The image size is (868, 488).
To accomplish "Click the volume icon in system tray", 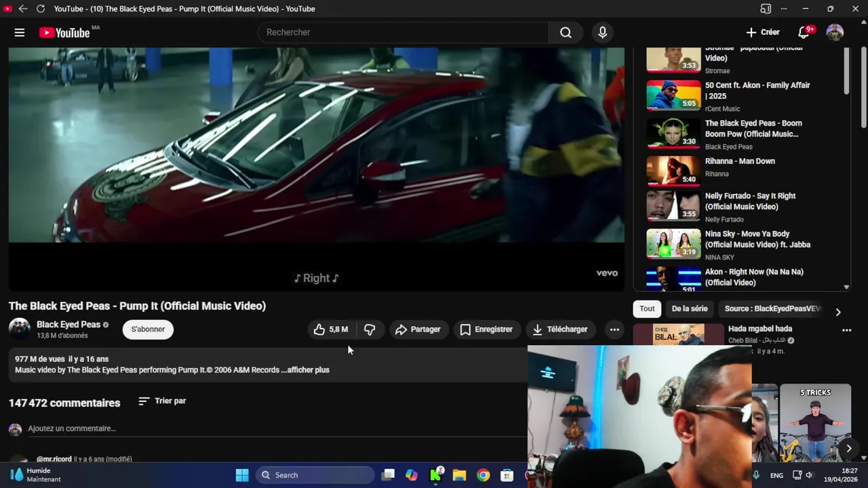I will [809, 475].
